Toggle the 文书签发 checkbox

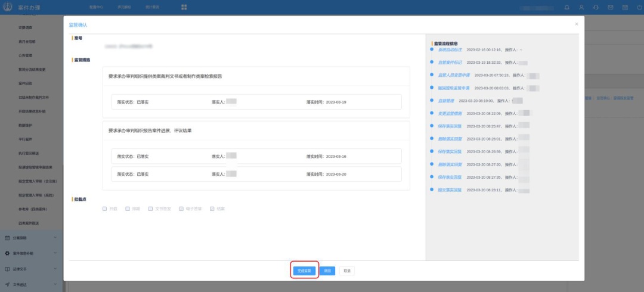tap(151, 209)
